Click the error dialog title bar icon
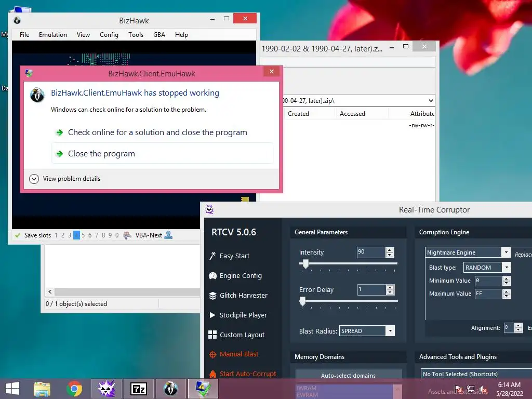The image size is (532, 399). pyautogui.click(x=29, y=73)
